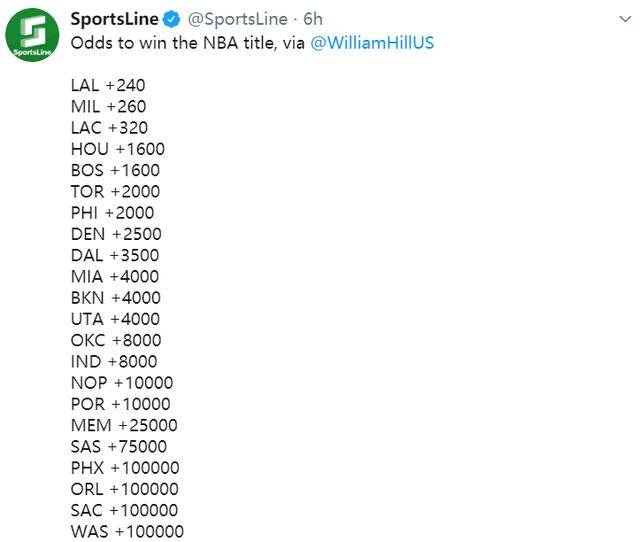This screenshot has height=542, width=640.
Task: Visit the @SportsLine handle
Action: (238, 19)
